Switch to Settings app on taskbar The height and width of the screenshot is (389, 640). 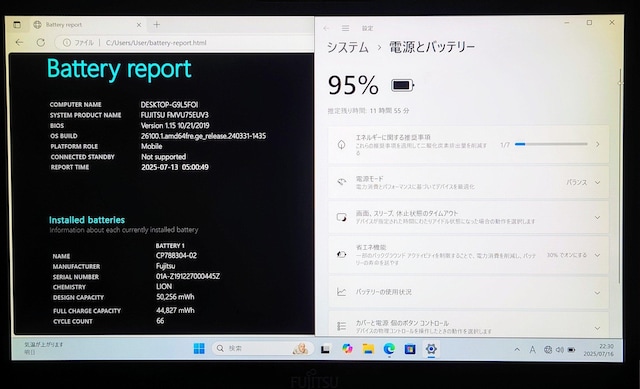431,349
